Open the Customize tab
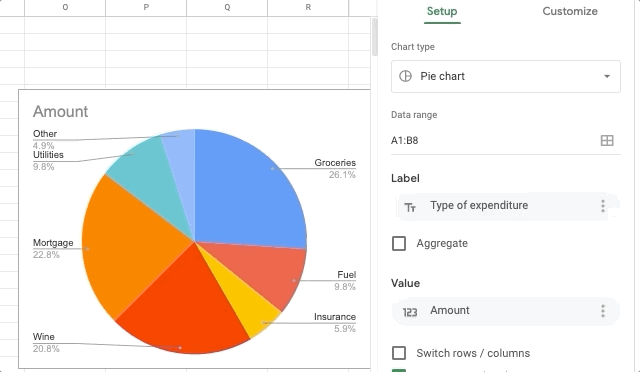The width and height of the screenshot is (640, 372). click(x=570, y=11)
